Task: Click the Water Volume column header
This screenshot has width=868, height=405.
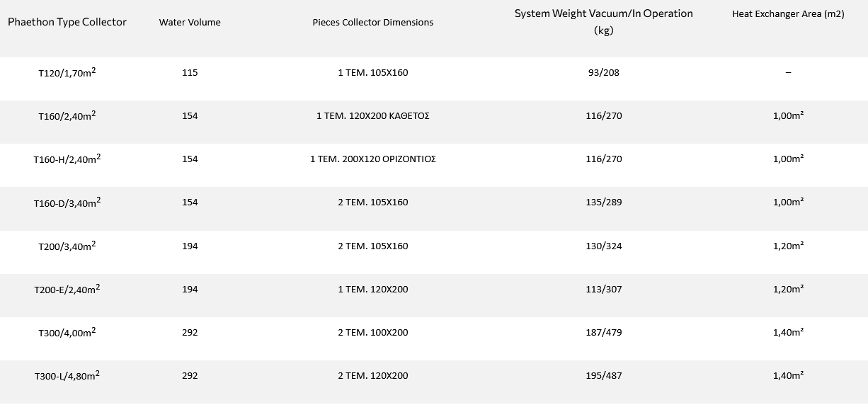Action: coord(190,22)
